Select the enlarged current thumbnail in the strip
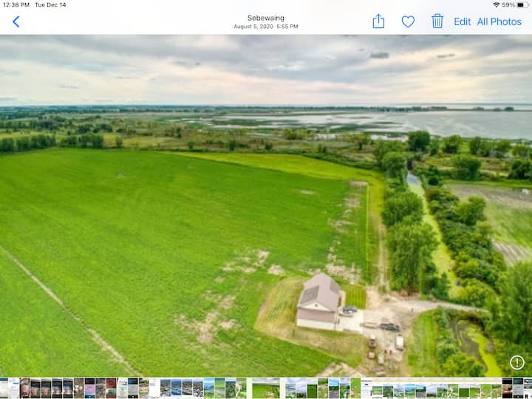Viewport: 532px width, 399px height. click(266, 388)
